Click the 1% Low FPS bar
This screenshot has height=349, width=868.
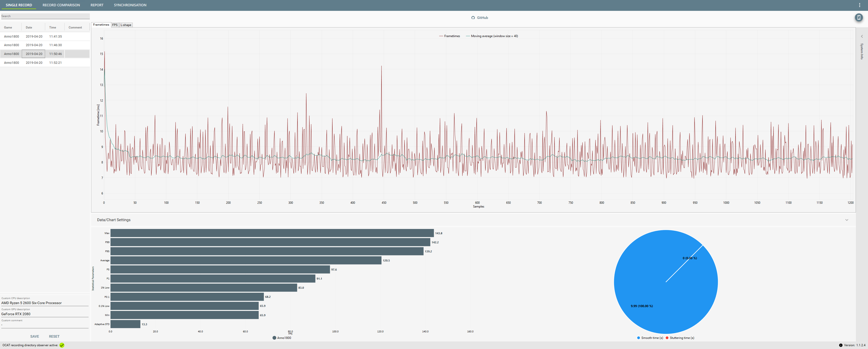(204, 288)
